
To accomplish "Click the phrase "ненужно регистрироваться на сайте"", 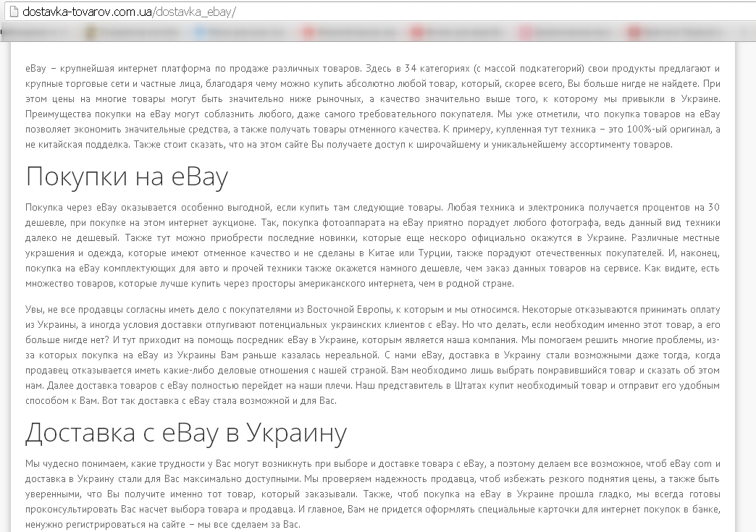I will [x=104, y=524].
